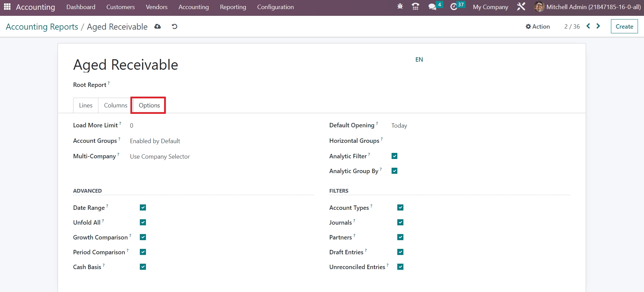The width and height of the screenshot is (644, 292).
Task: Discard changes with the undo icon
Action: (174, 27)
